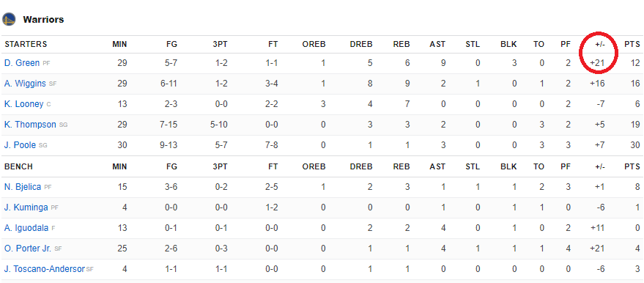
Task: Select O. Porter Jr. player link
Action: (x=29, y=249)
